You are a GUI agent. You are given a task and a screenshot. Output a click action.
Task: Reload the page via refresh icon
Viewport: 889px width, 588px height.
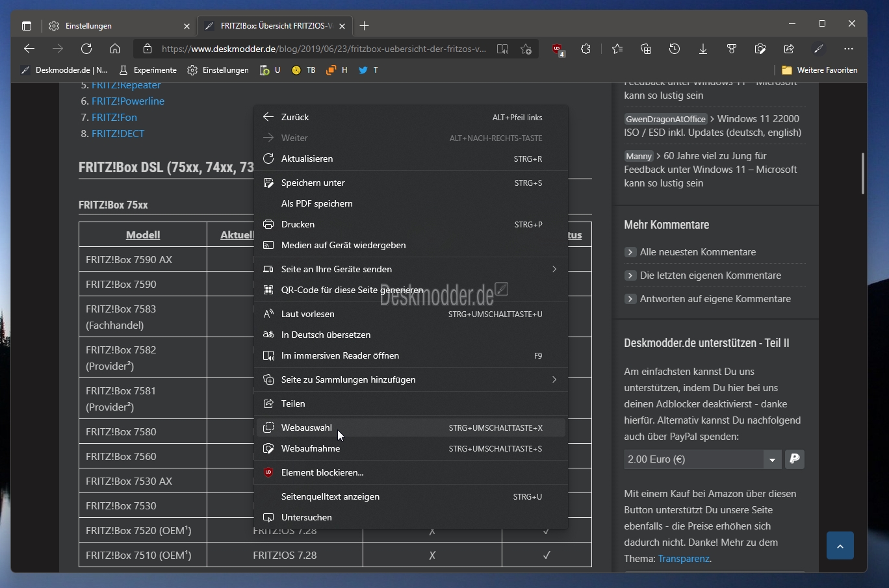(86, 49)
